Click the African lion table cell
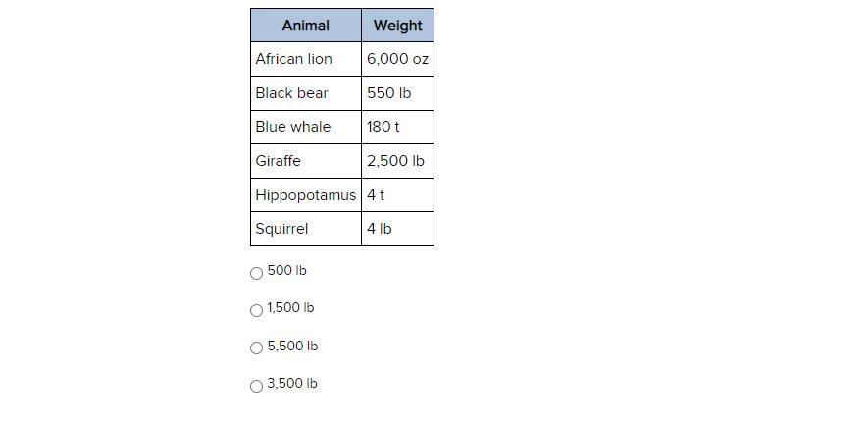Screen dimensions: 868x428 coord(305,59)
